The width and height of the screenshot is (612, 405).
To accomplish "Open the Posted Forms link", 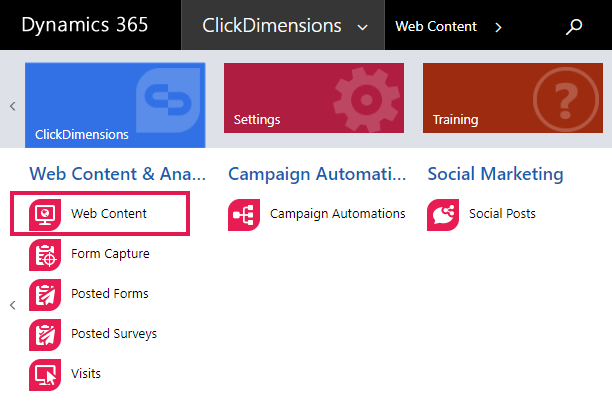I will point(110,293).
